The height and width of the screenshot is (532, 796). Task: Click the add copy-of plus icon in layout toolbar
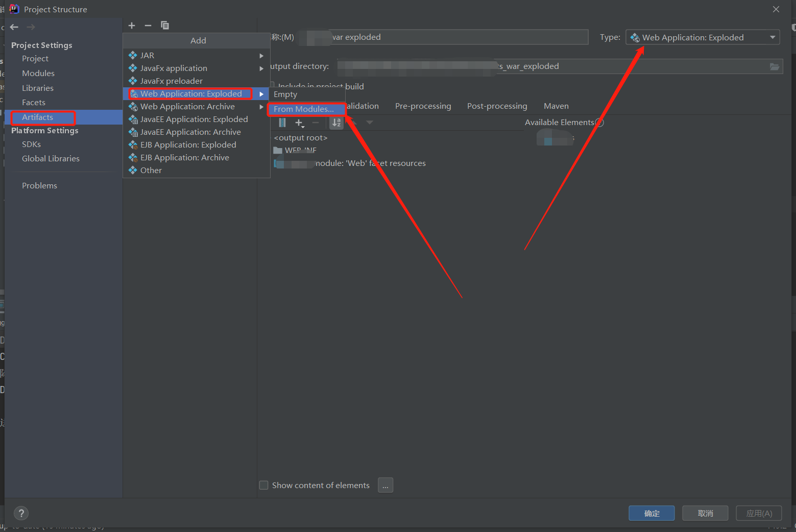(x=300, y=123)
